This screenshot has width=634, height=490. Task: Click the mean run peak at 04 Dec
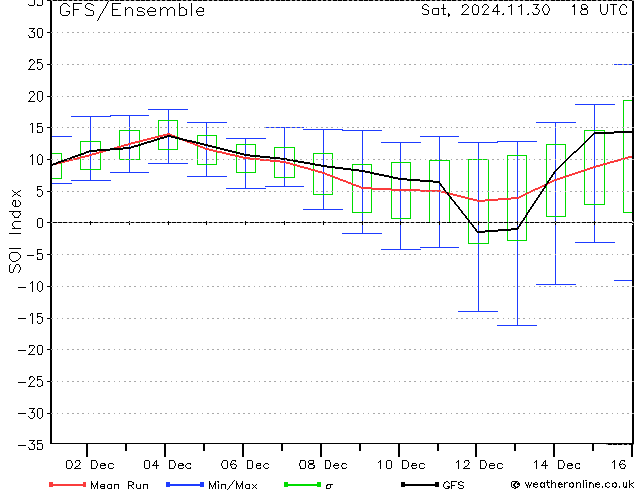[169, 134]
